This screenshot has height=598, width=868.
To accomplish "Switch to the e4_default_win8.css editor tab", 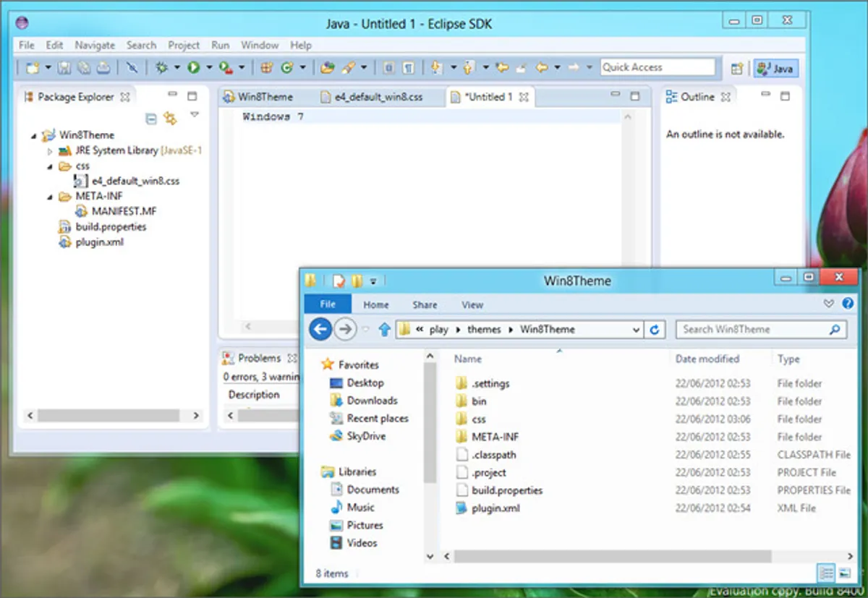I will (372, 97).
